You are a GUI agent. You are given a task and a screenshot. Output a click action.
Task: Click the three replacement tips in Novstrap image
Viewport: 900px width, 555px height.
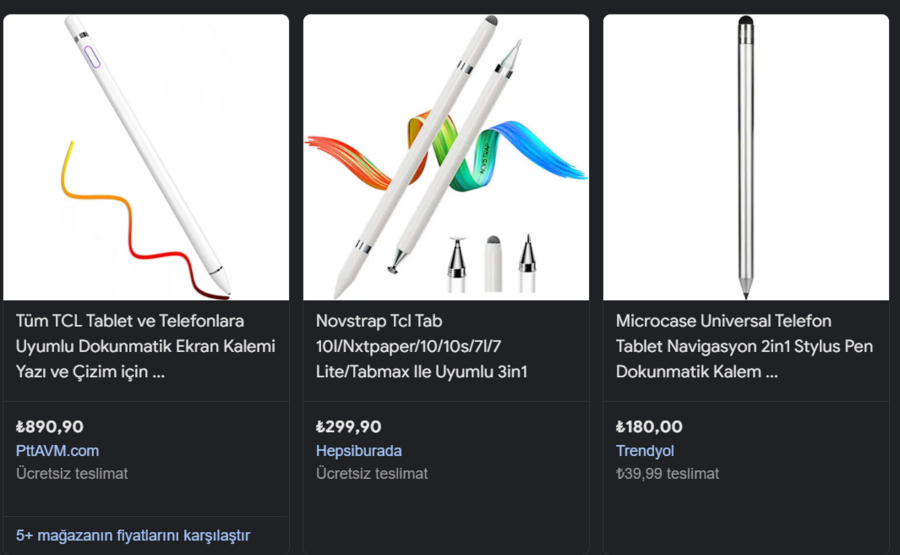tap(492, 262)
